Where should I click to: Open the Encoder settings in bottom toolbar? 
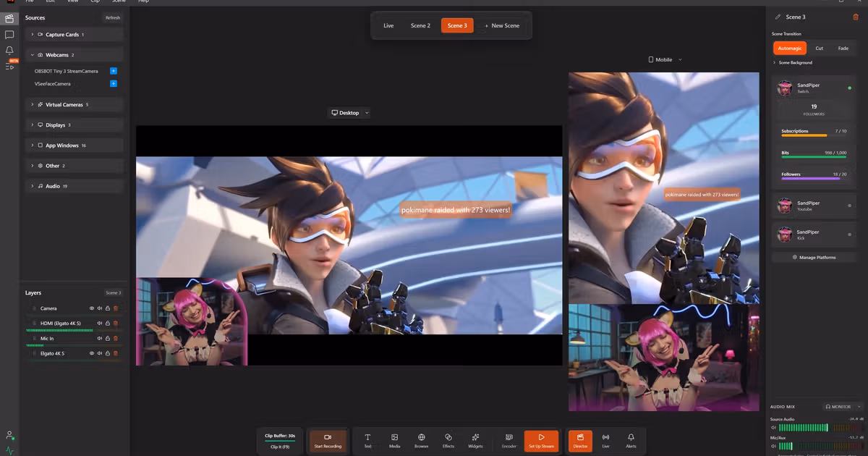509,441
